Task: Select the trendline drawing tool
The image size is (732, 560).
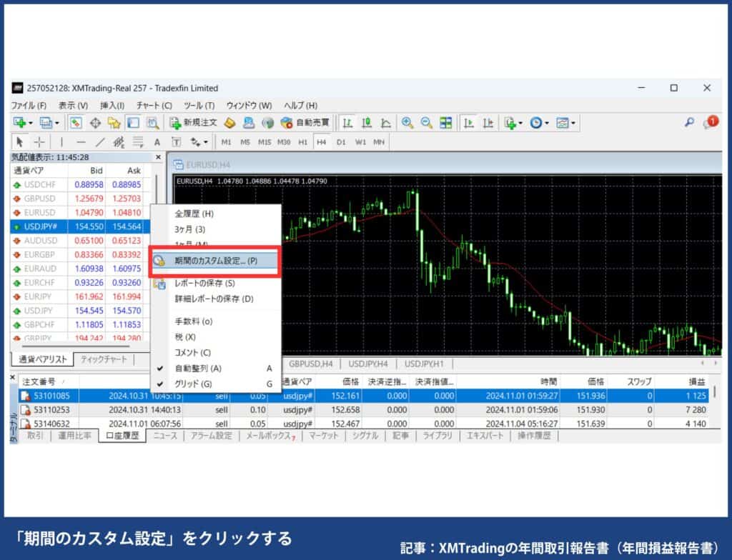Action: pyautogui.click(x=100, y=142)
